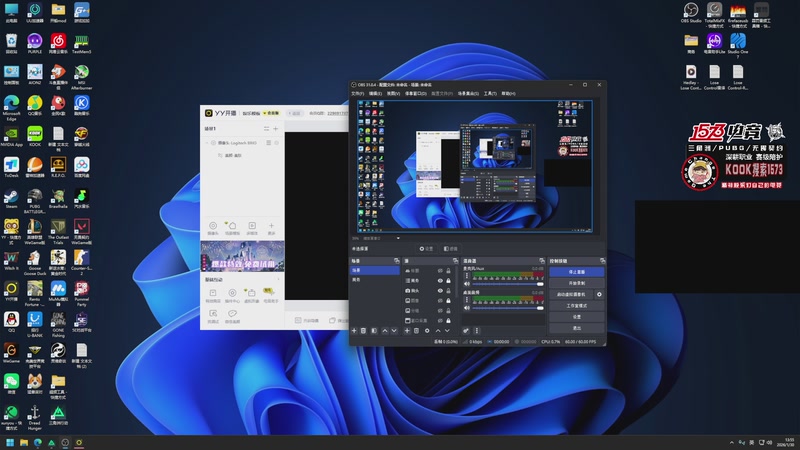Open the Steam desktop shortcut
Screen dimensions: 800x450
(x=11, y=199)
